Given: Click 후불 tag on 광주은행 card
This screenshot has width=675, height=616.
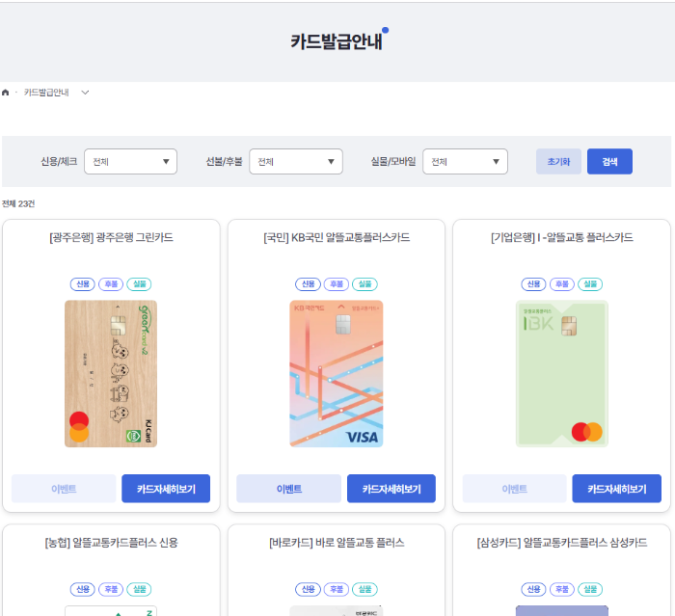Looking at the screenshot, I should [x=111, y=284].
